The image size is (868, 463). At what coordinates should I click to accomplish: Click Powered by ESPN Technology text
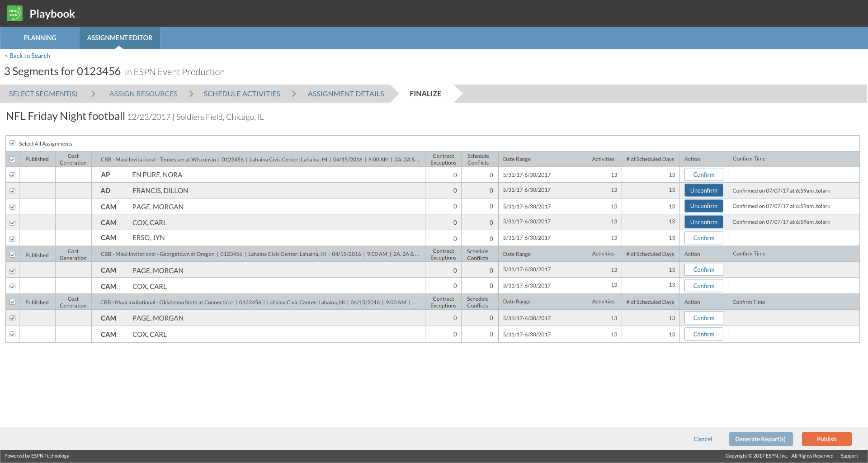point(37,456)
